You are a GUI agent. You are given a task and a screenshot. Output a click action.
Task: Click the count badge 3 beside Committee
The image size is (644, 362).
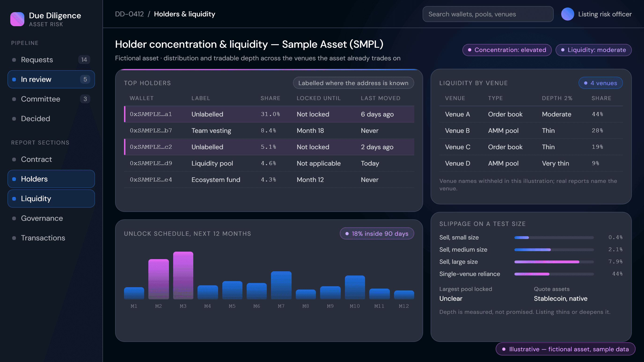pyautogui.click(x=85, y=99)
